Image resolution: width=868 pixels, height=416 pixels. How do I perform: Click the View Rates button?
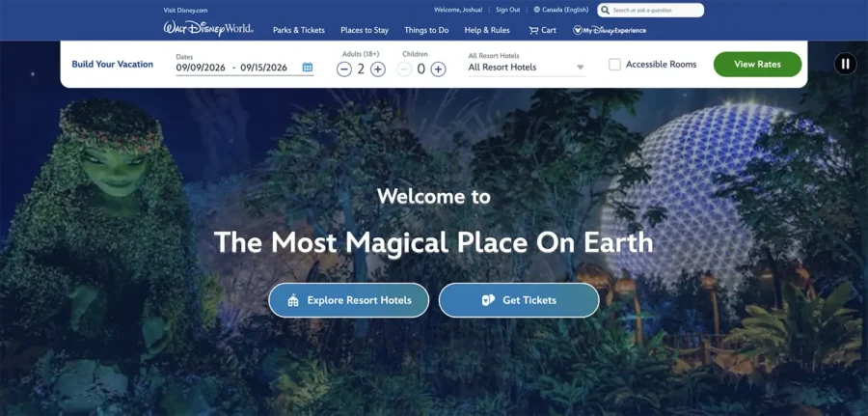coord(757,65)
